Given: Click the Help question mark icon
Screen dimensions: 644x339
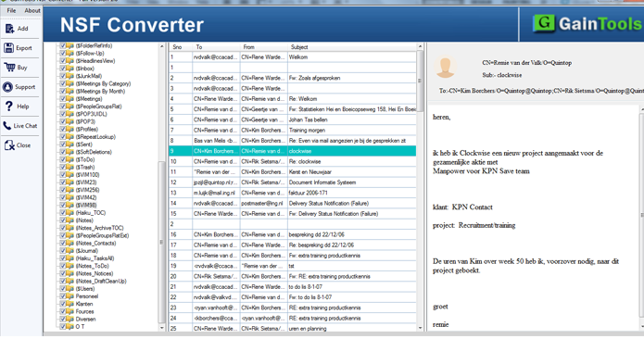Looking at the screenshot, I should coord(8,107).
